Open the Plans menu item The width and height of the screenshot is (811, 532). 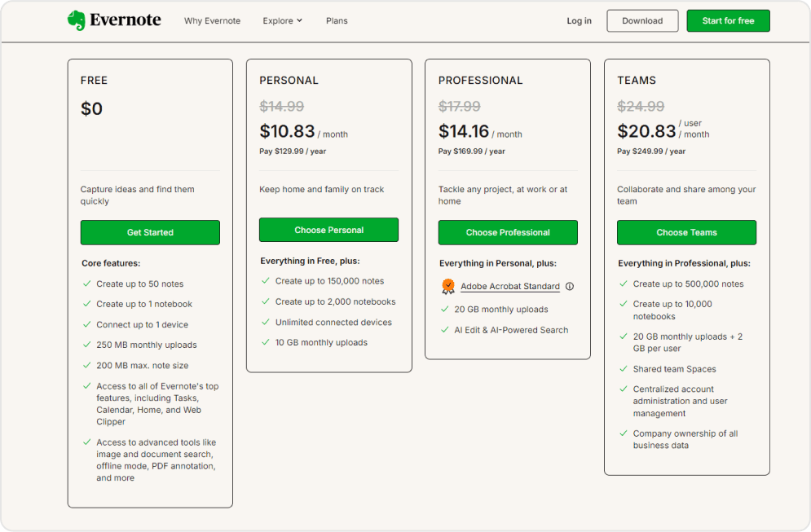337,20
